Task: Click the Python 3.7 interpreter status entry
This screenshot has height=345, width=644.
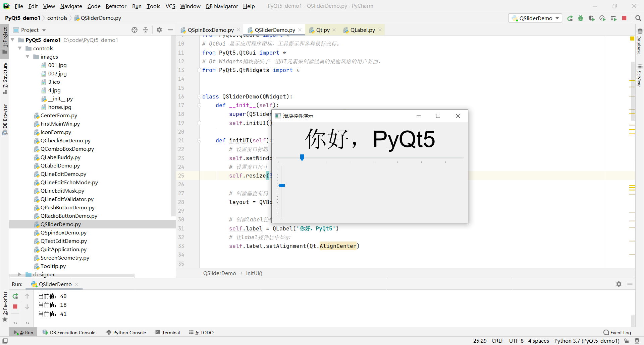Action: [587, 341]
